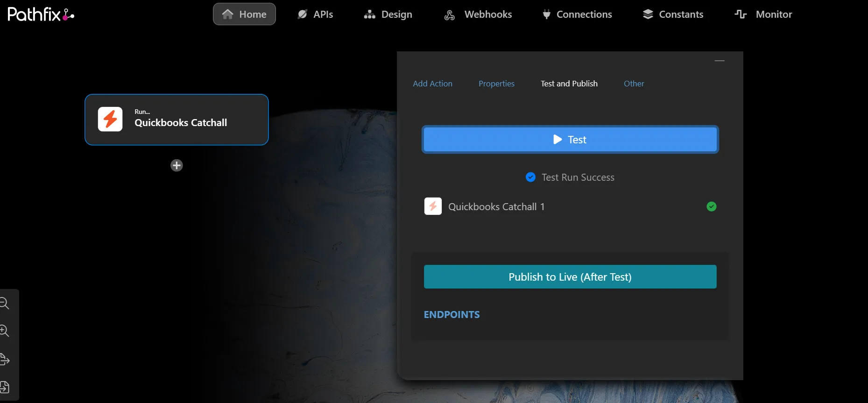The image size is (868, 403).
Task: Switch to the Add Action tab
Action: tap(432, 84)
